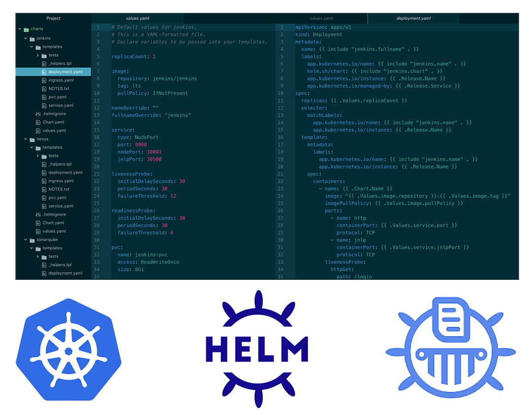Expand the tests folder chevron under sonarqube
Image resolution: width=532 pixels, height=415 pixels.
[x=37, y=256]
